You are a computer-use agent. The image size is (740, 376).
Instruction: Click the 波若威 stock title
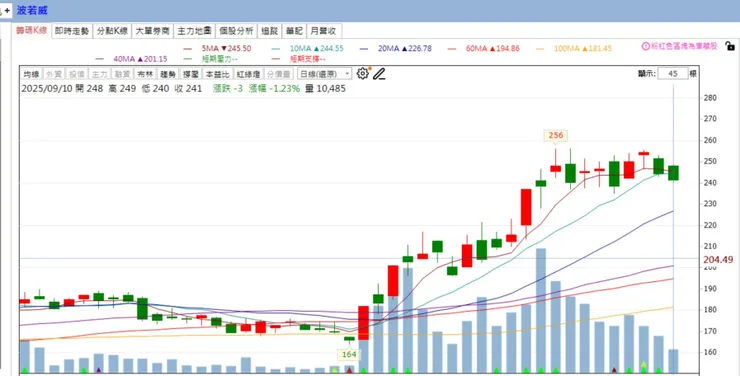(32, 10)
